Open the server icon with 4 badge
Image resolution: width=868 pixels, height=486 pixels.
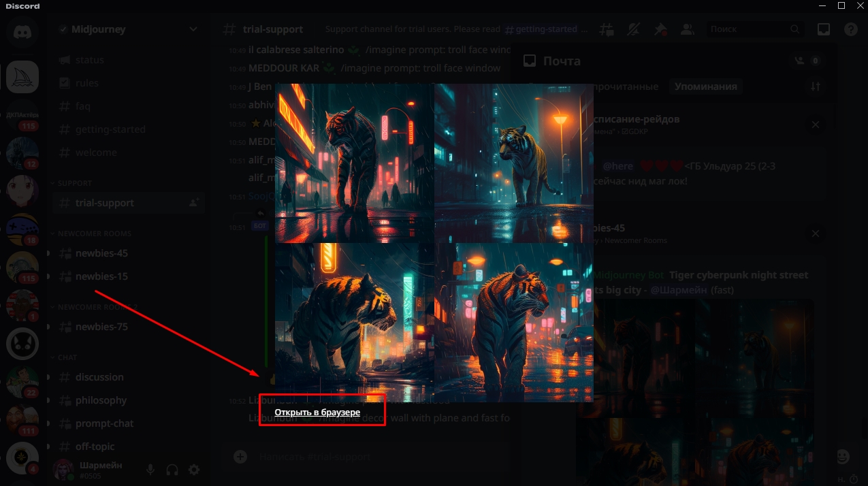pyautogui.click(x=22, y=458)
